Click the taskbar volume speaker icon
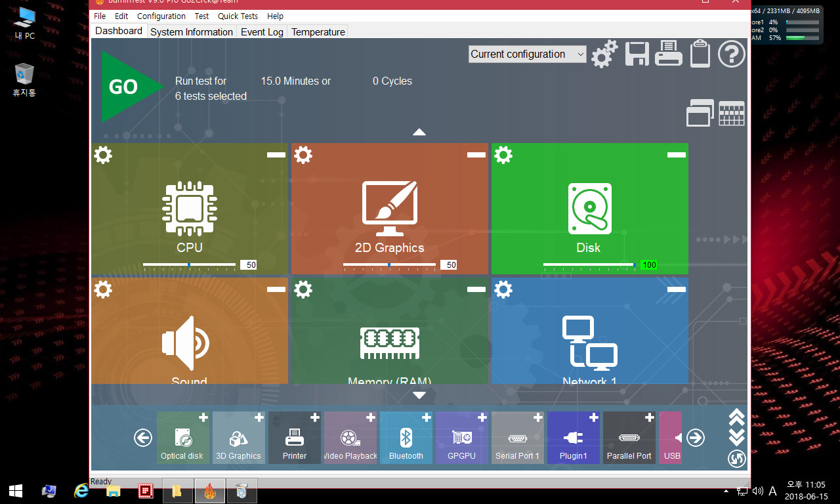This screenshot has width=840, height=504. pos(757,491)
